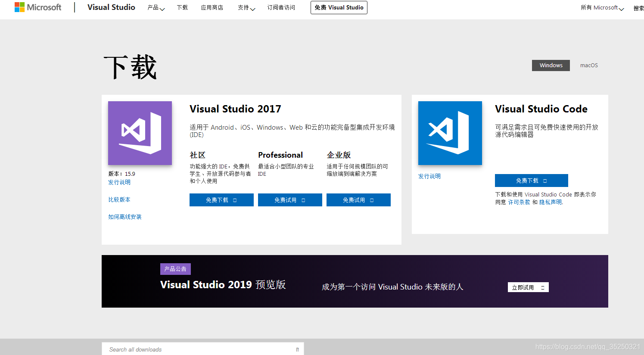Open the 下载 navigation item
Image resolution: width=644 pixels, height=355 pixels.
182,8
